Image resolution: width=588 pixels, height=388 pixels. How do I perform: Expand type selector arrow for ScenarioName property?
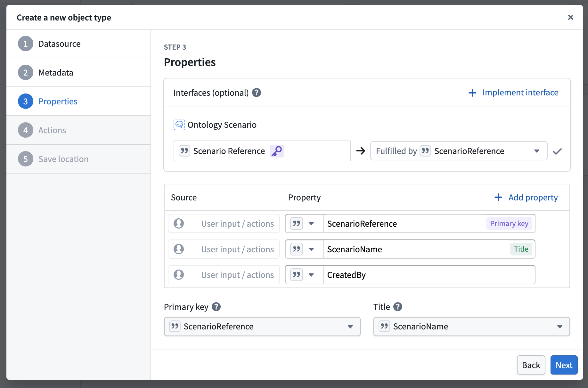coord(311,249)
